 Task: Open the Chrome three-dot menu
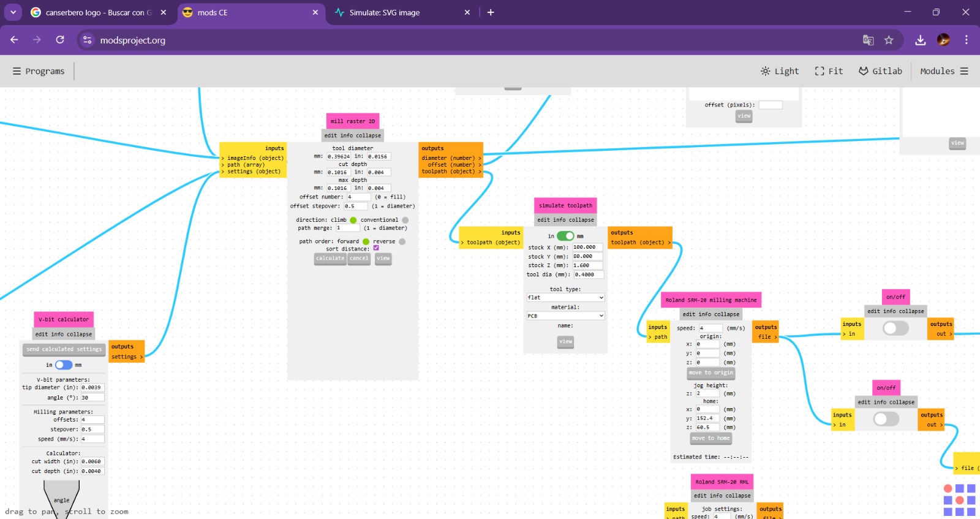(x=967, y=40)
